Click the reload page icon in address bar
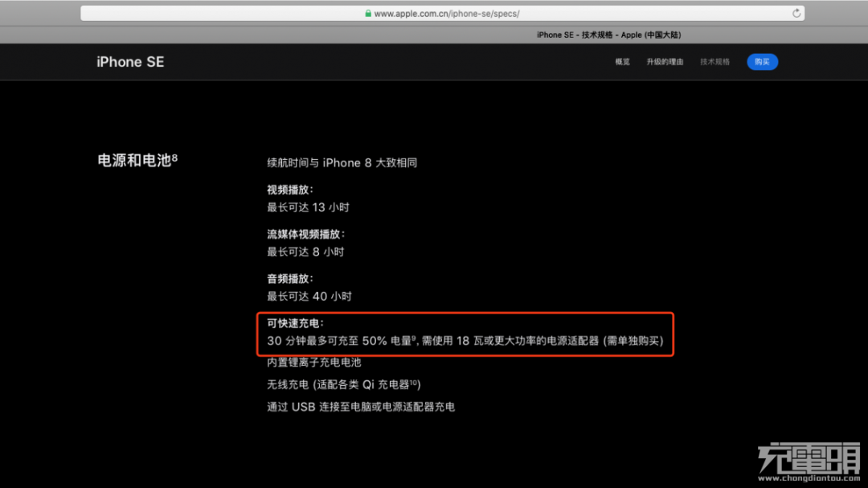 pyautogui.click(x=796, y=14)
